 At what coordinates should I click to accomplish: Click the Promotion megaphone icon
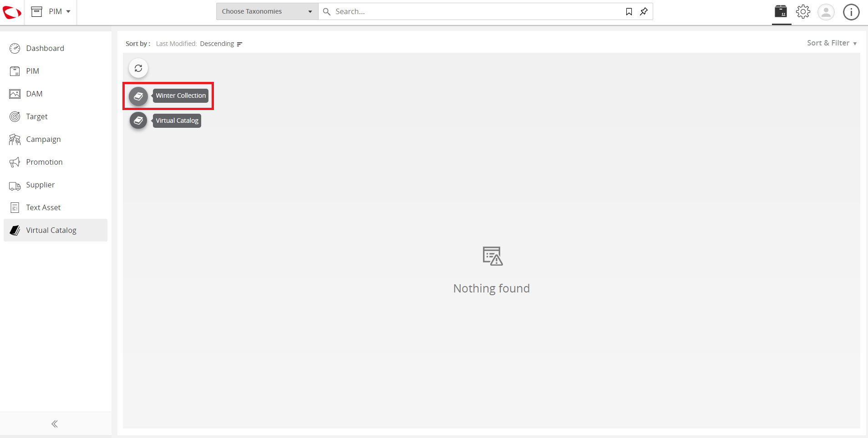(x=15, y=162)
